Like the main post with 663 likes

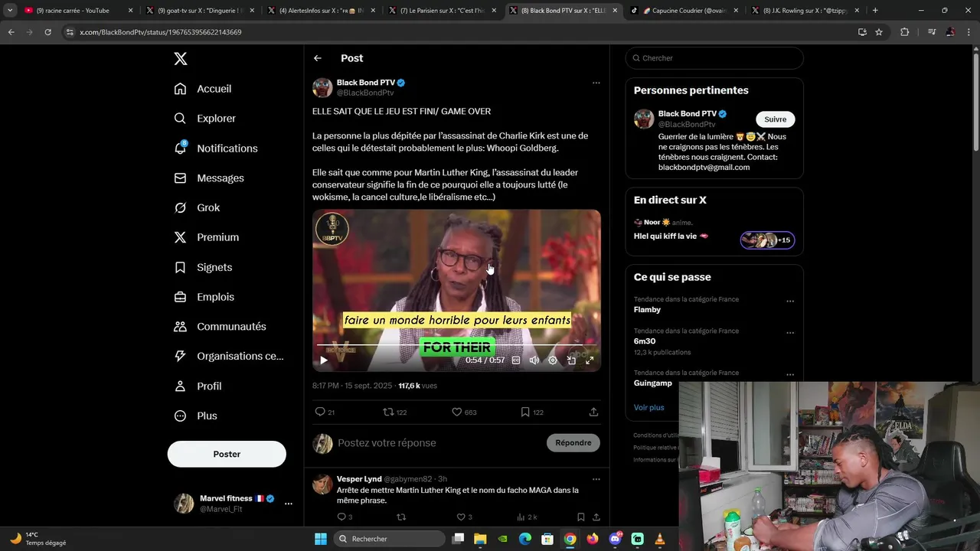coord(457,412)
